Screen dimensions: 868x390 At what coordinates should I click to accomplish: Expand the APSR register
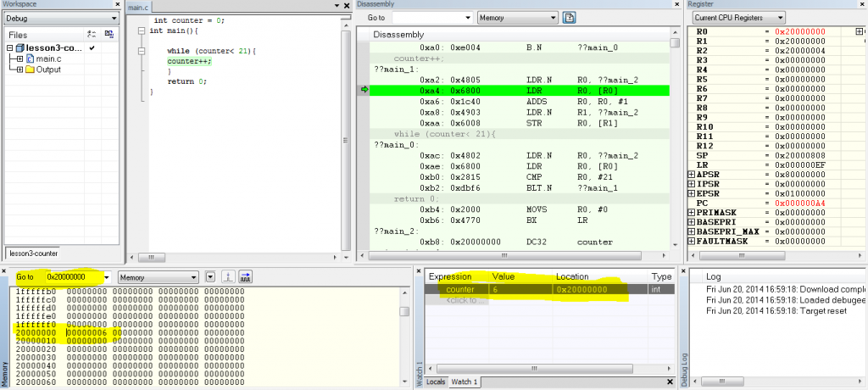(x=692, y=175)
